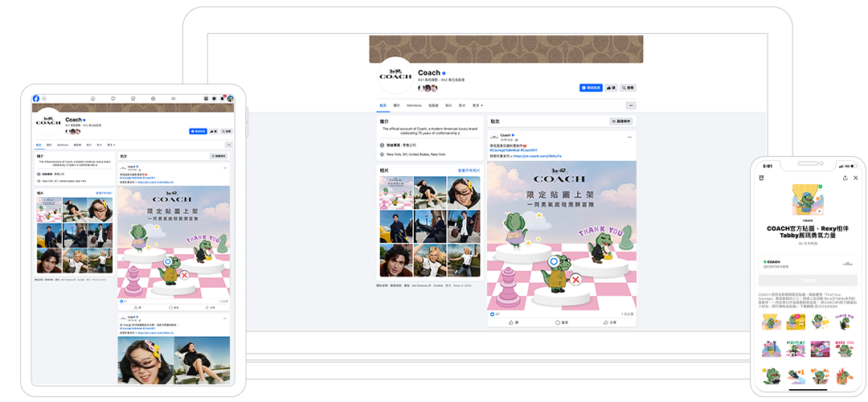
Task: Select the MISS YOU sticker on the phone
Action: (x=845, y=349)
